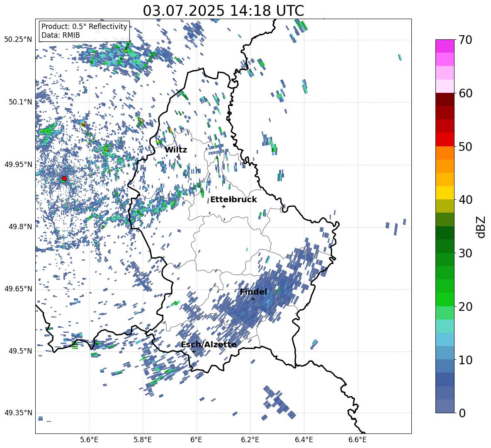491x448 pixels.
Task: Click the 50.1°N latitude tick label
Action: pos(21,102)
